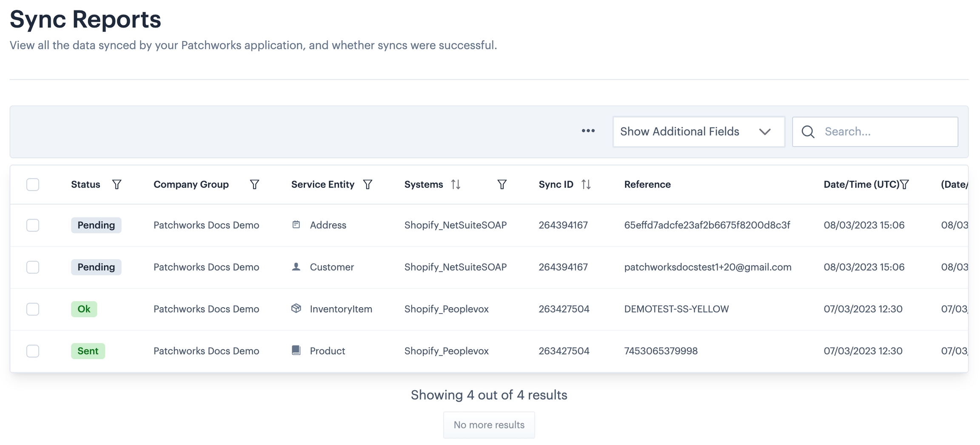Click the magnifier search icon
Viewport: 980px width, 445px height.
808,132
